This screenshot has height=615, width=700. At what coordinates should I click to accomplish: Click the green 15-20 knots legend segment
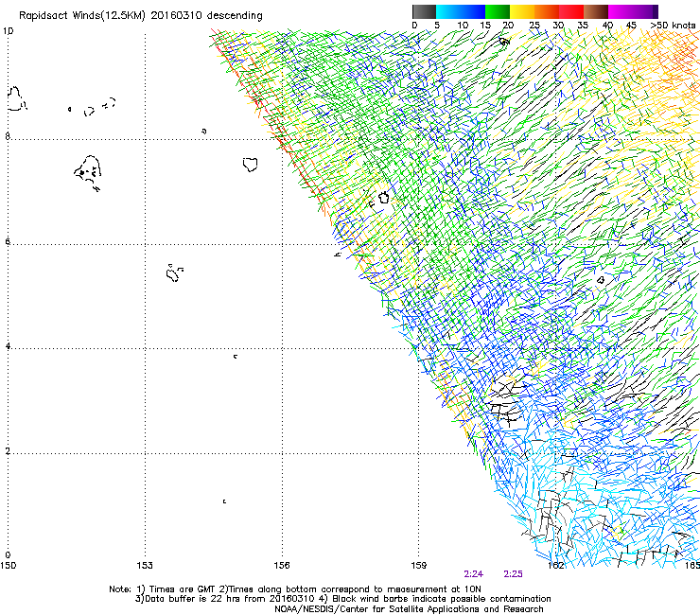[x=498, y=11]
